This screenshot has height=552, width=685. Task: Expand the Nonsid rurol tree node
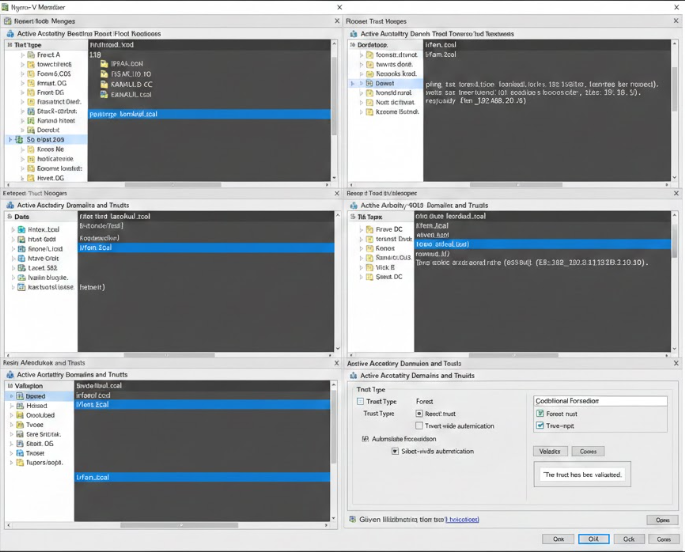pos(361,93)
